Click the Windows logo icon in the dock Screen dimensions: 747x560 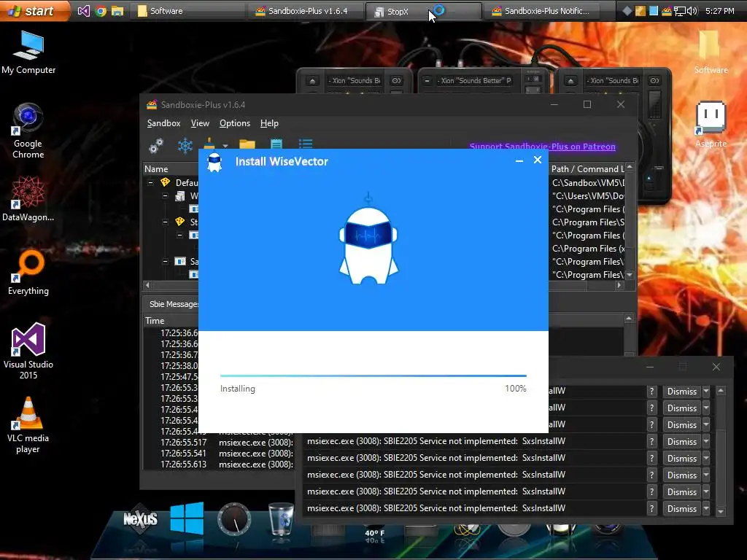(x=187, y=518)
